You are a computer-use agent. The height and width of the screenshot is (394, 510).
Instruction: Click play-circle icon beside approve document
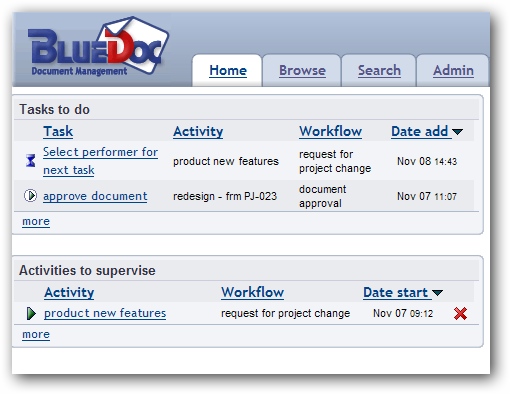(30, 195)
